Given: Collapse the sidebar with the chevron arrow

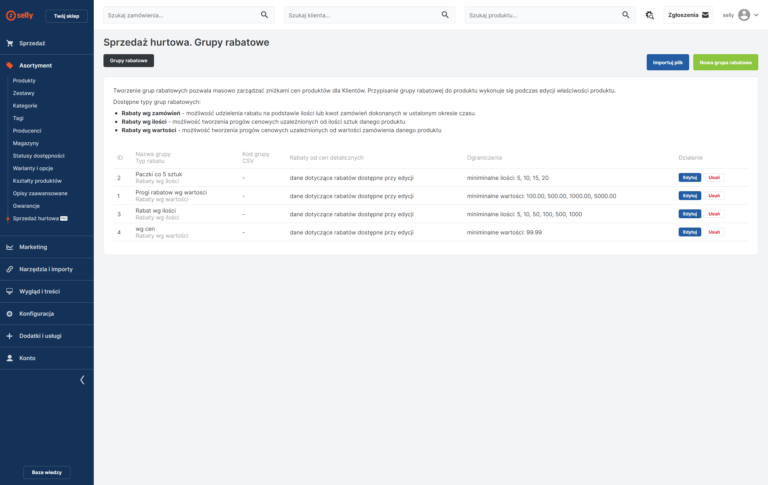Looking at the screenshot, I should [x=82, y=380].
